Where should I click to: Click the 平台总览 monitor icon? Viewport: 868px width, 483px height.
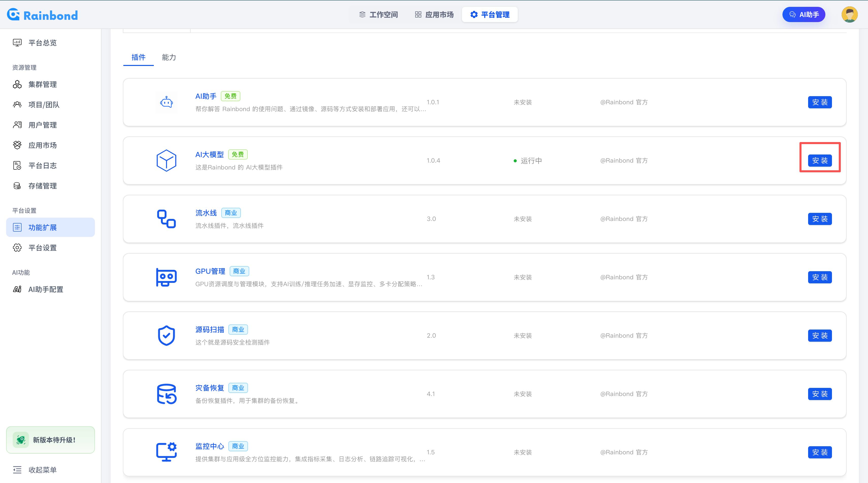tap(17, 42)
